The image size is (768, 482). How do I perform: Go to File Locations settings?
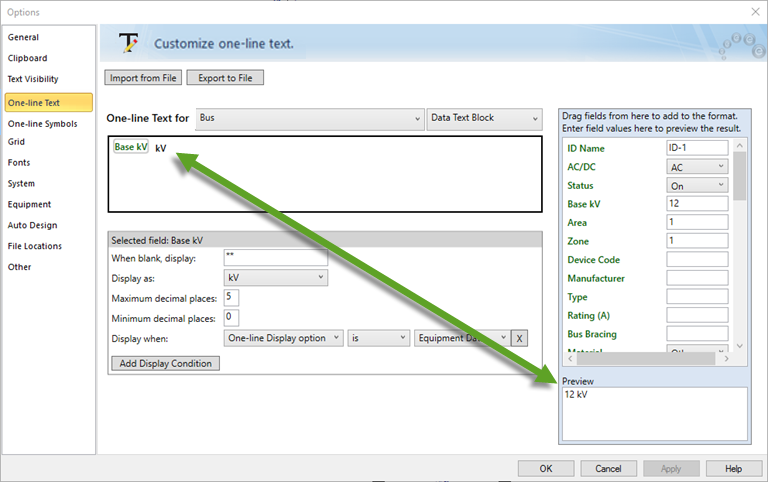(35, 246)
